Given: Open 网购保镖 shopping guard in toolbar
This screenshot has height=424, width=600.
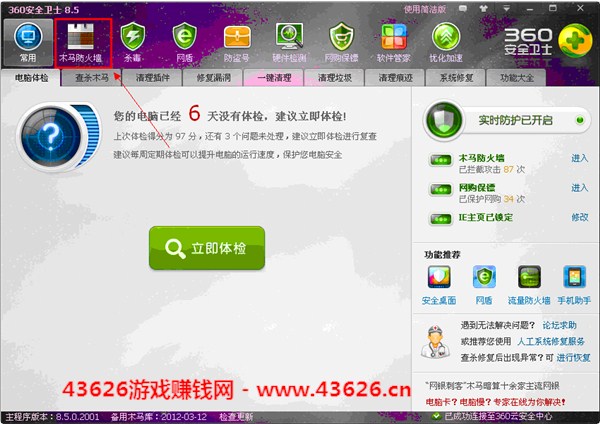Looking at the screenshot, I should pyautogui.click(x=341, y=43).
